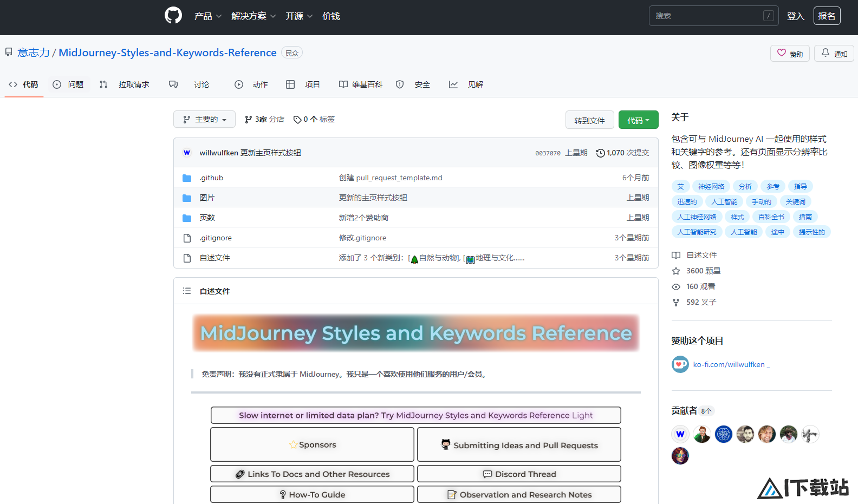Screen dimensions: 858x504
Task: Switch to the 安全 security tab
Action: coord(413,84)
